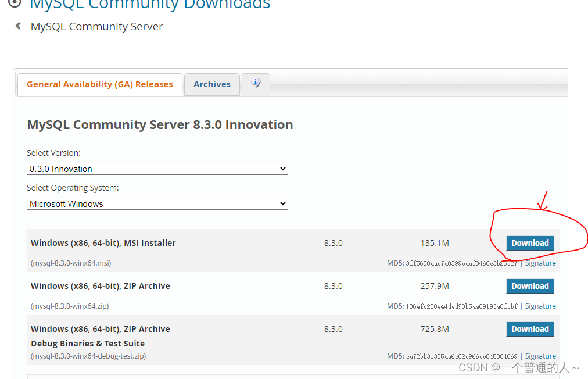Screen dimensions: 588x379
Task: Select the text 'Windows (x86, 64-bit), MSI Installer'
Action: (x=103, y=243)
